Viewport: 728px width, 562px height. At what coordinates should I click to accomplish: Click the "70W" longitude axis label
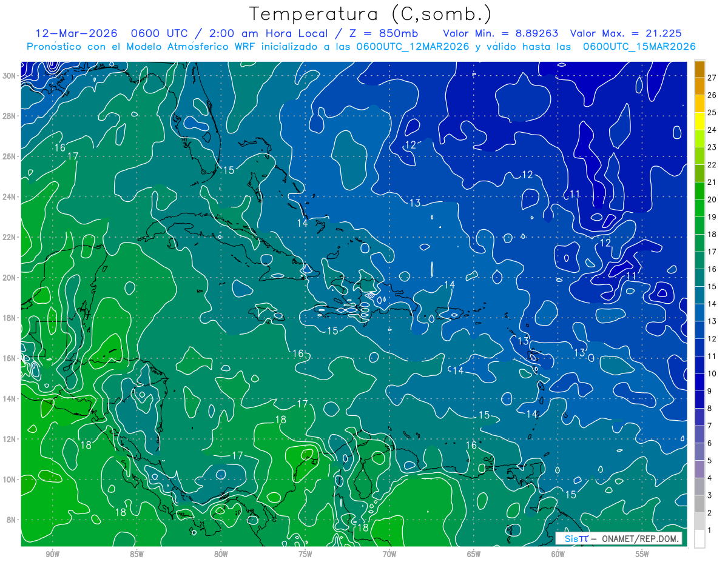click(389, 554)
